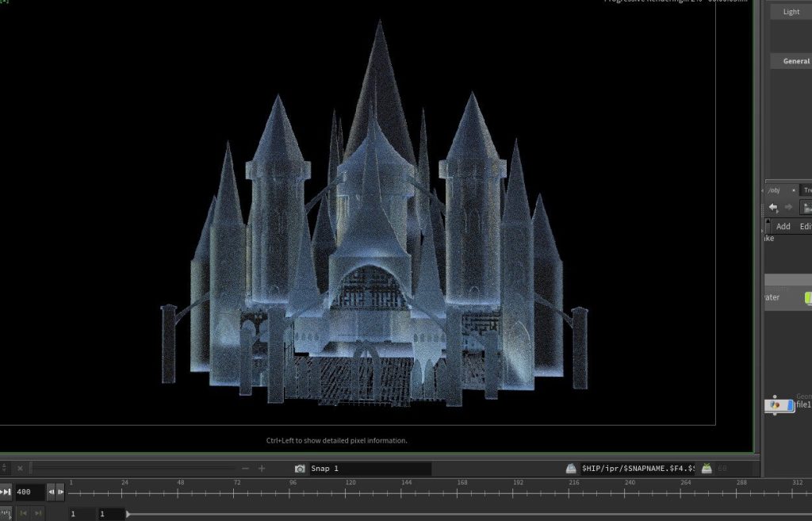Click frame 312 on the timeline
The image size is (812, 521).
(x=798, y=483)
